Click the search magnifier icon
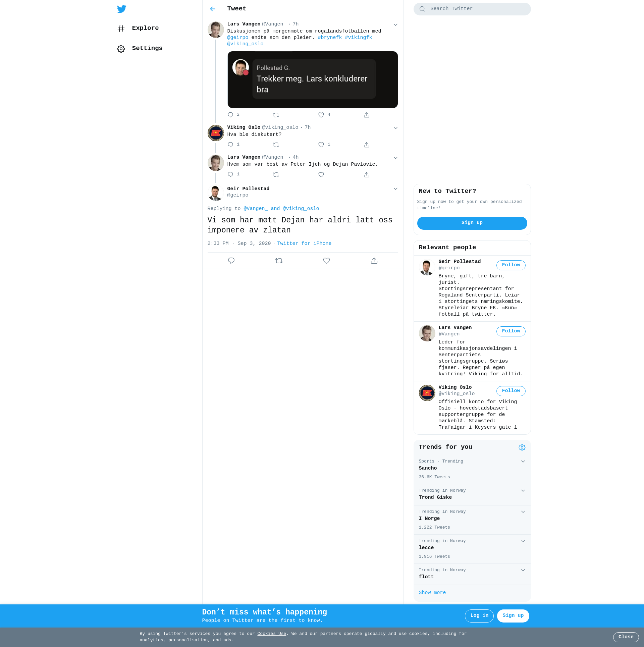This screenshot has width=644, height=647. [x=422, y=9]
